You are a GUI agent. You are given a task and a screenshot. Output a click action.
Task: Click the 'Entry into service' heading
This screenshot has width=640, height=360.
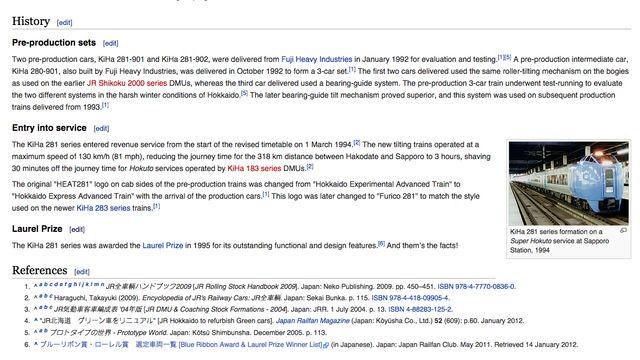[x=49, y=128]
